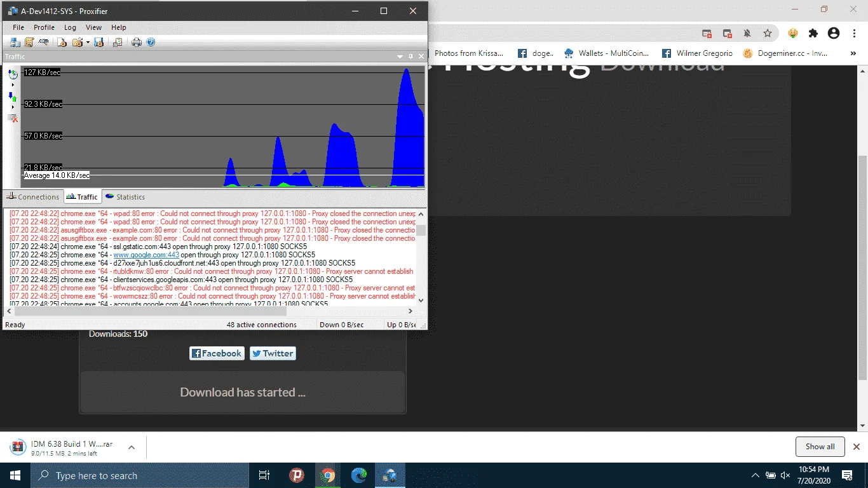868x488 pixels.
Task: Click the first blocked pop-up icon in address bar
Action: coord(707,33)
